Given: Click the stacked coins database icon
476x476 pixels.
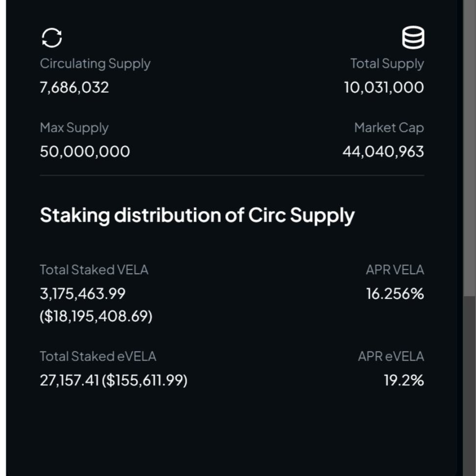Looking at the screenshot, I should pos(413,38).
